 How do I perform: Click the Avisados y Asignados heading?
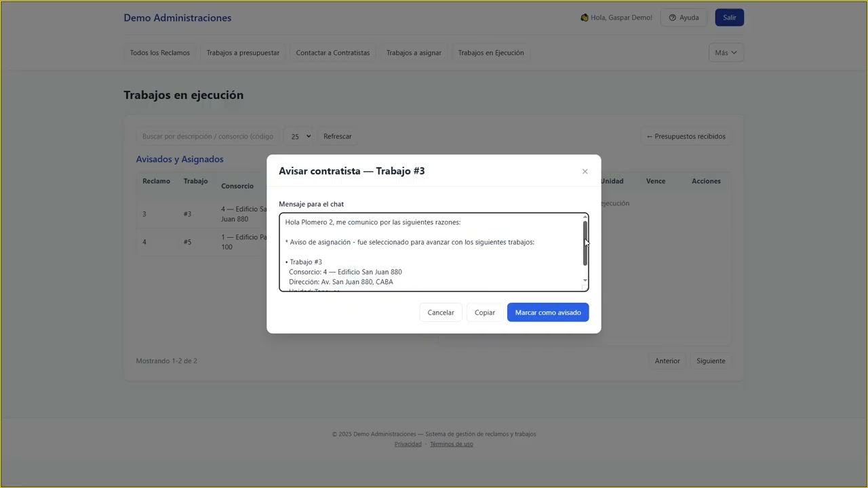(x=180, y=159)
